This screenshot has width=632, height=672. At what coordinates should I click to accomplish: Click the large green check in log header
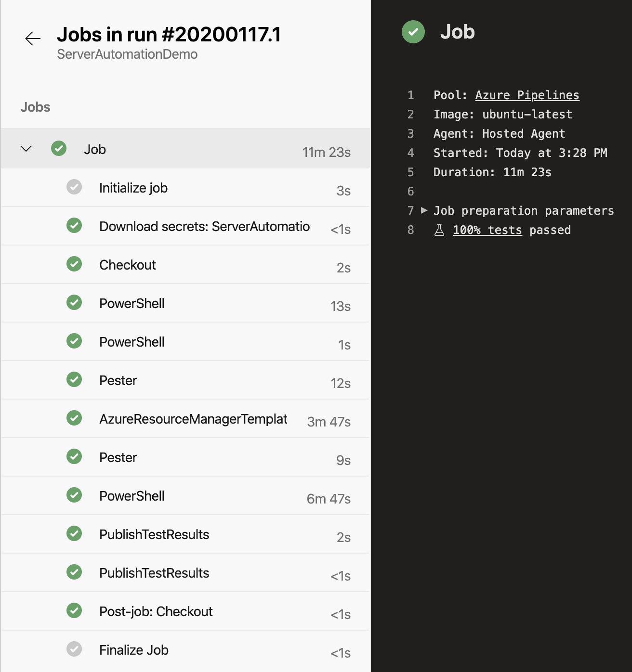tap(413, 32)
